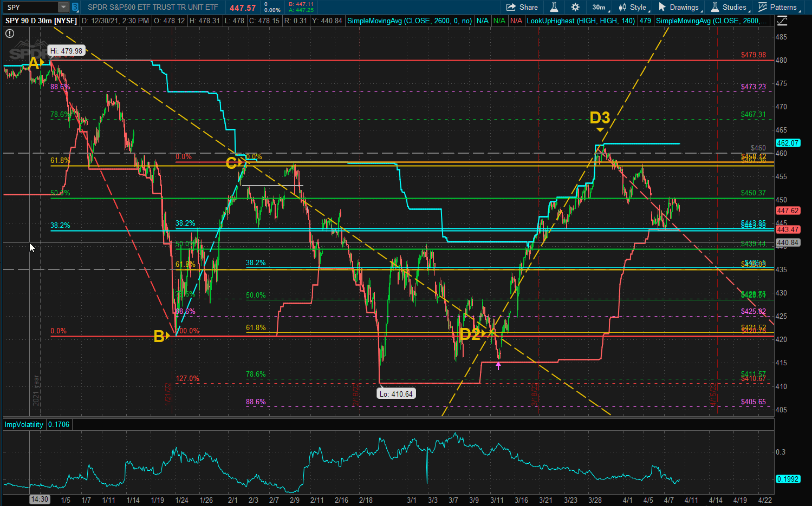The width and height of the screenshot is (812, 506).
Task: Select the D3 chart label
Action: pyautogui.click(x=600, y=117)
